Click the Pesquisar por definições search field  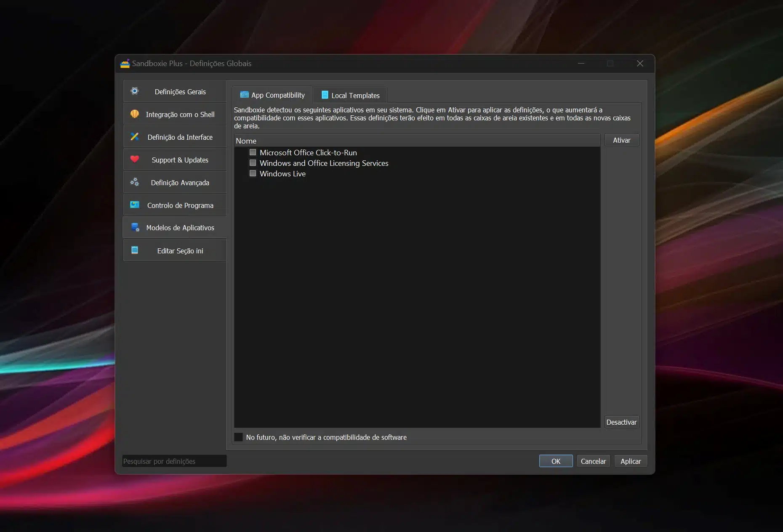click(x=174, y=461)
